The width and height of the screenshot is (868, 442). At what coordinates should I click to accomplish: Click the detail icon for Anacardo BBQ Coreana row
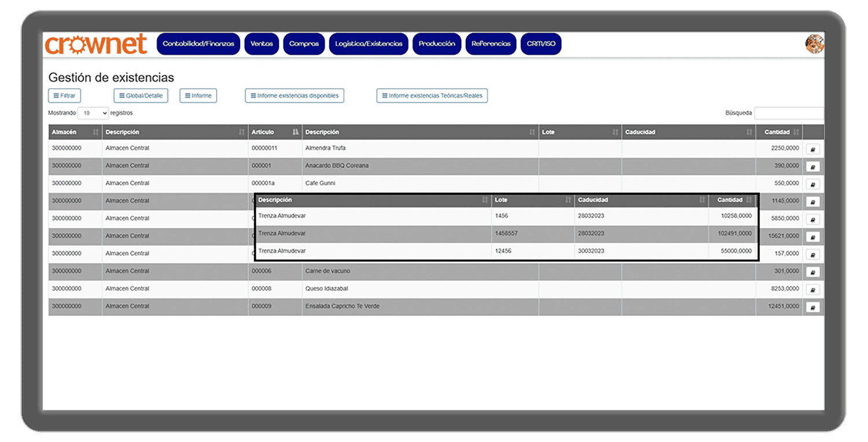pos(812,167)
